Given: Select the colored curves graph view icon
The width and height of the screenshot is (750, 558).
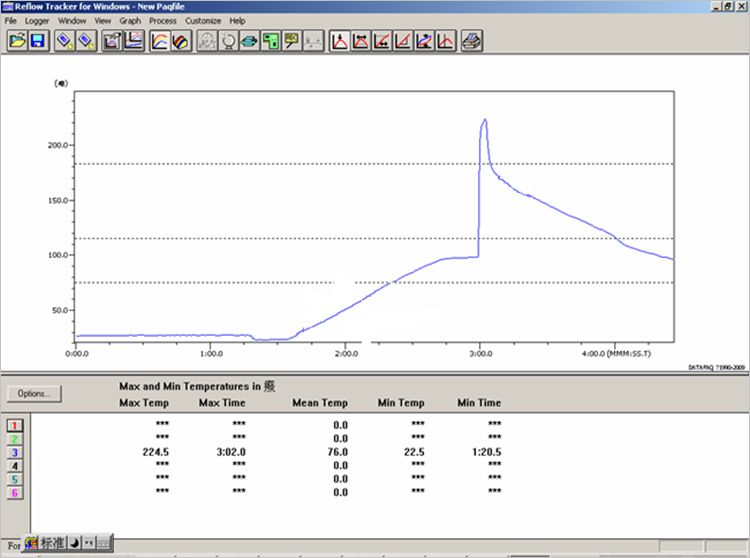Looking at the screenshot, I should [x=159, y=41].
